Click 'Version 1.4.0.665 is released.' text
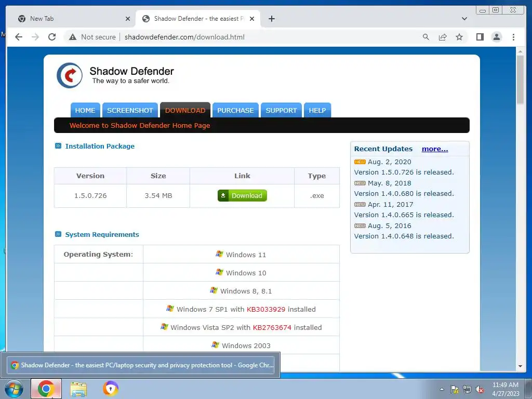Image resolution: width=532 pixels, height=399 pixels. click(x=404, y=215)
